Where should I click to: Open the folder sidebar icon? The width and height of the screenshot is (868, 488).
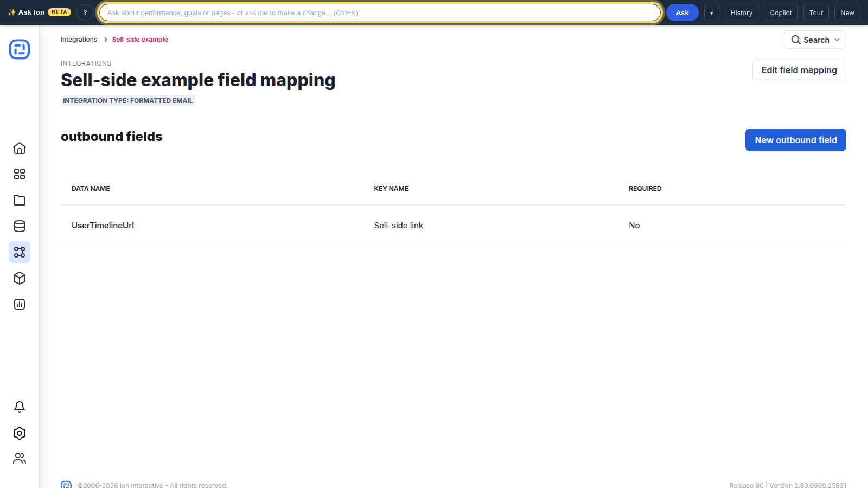click(x=20, y=200)
